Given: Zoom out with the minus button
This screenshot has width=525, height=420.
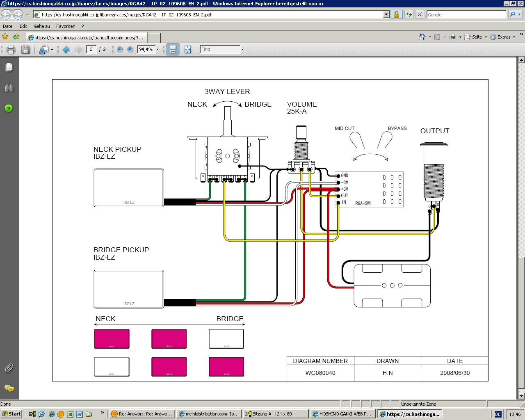Looking at the screenshot, I should pyautogui.click(x=120, y=50).
